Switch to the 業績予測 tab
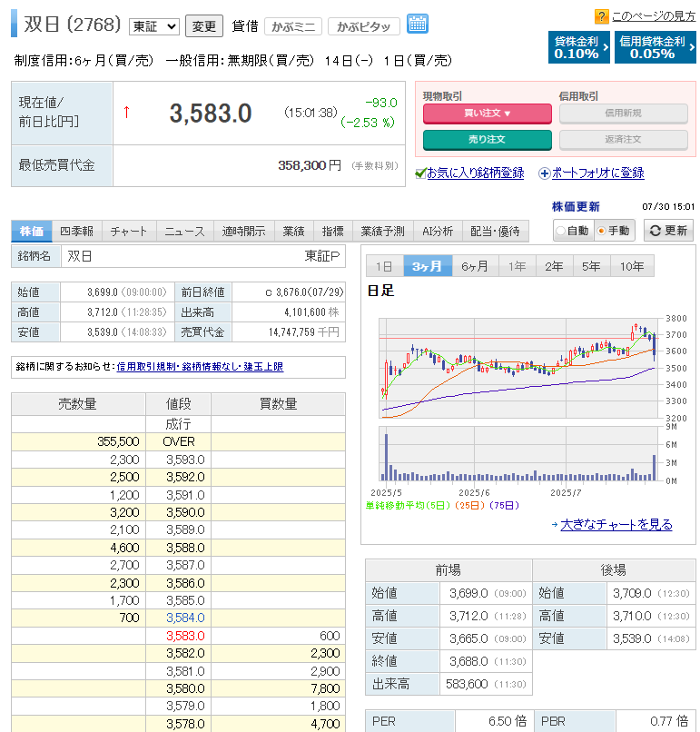Screen dimensions: 700x732 (x=382, y=231)
